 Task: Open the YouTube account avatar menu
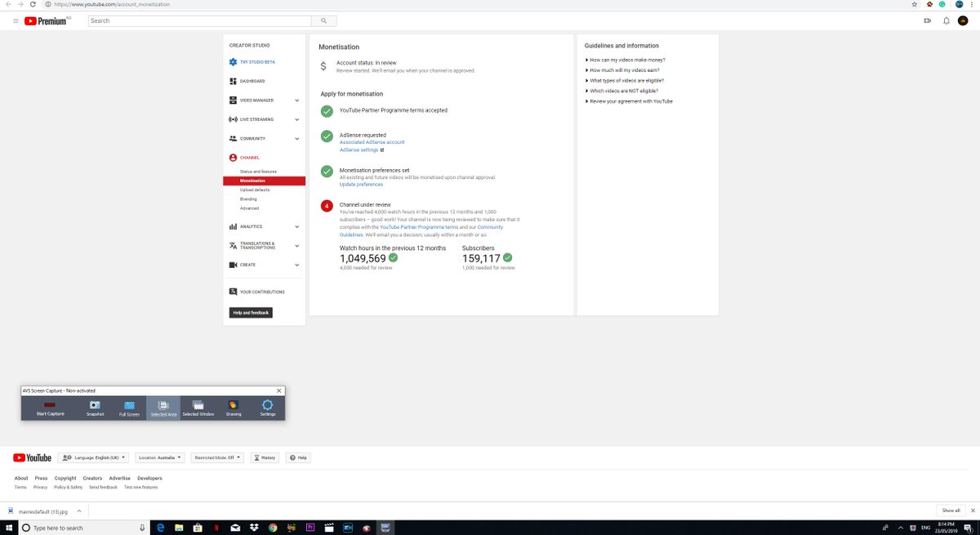(962, 20)
